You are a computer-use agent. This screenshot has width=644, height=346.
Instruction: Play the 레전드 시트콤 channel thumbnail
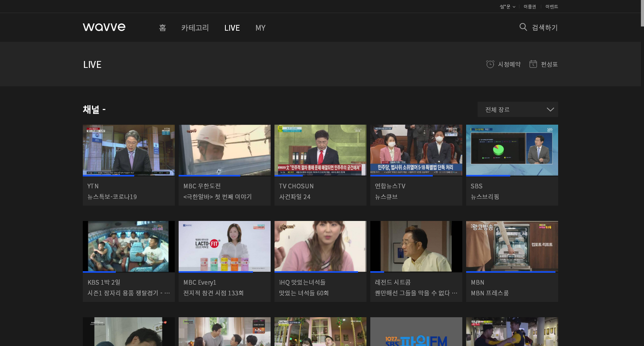[x=416, y=246]
